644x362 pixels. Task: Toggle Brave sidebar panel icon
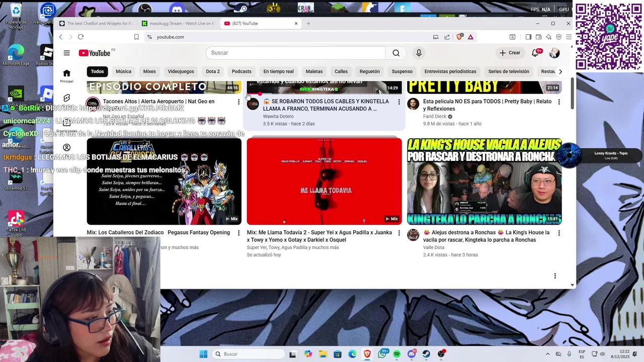pyautogui.click(x=528, y=37)
